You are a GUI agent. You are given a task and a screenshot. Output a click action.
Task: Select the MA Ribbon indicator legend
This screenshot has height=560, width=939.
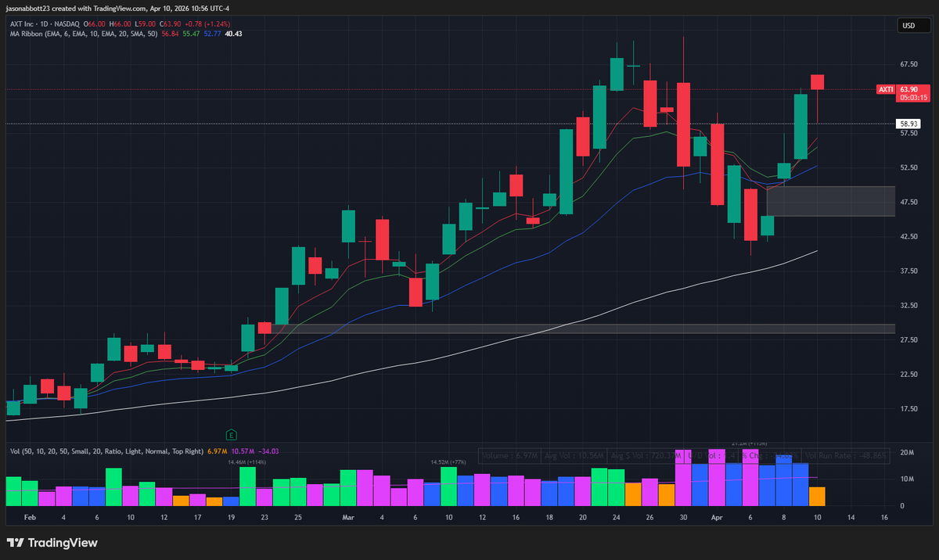pos(82,34)
